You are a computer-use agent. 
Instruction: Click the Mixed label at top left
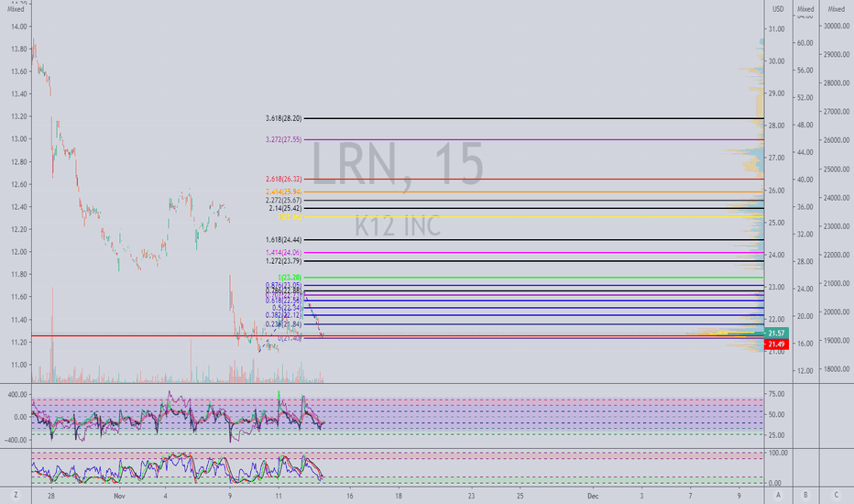click(x=16, y=9)
